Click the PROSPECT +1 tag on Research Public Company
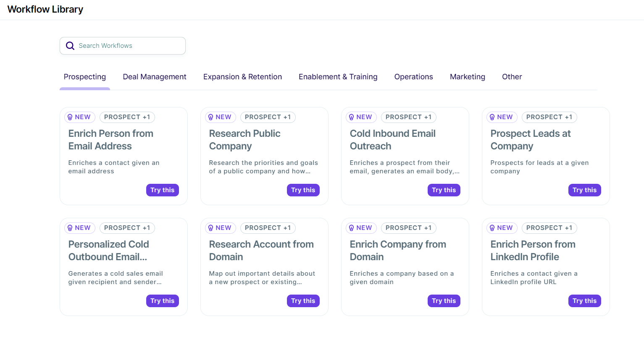 pos(268,117)
